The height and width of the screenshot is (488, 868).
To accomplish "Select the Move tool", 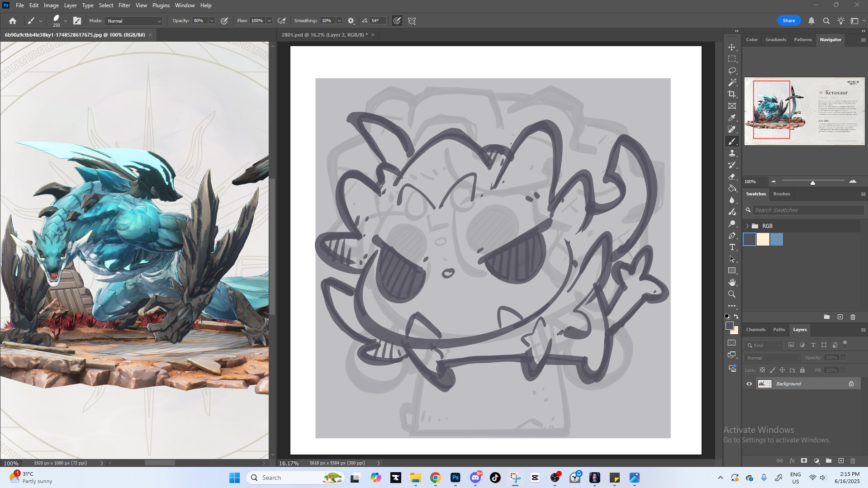I will [x=732, y=47].
